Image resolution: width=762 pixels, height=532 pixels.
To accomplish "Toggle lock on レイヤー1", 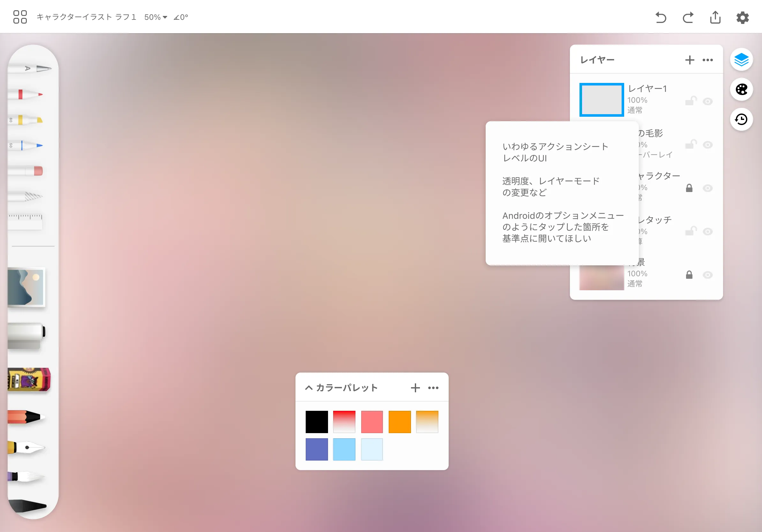I will coord(690,101).
